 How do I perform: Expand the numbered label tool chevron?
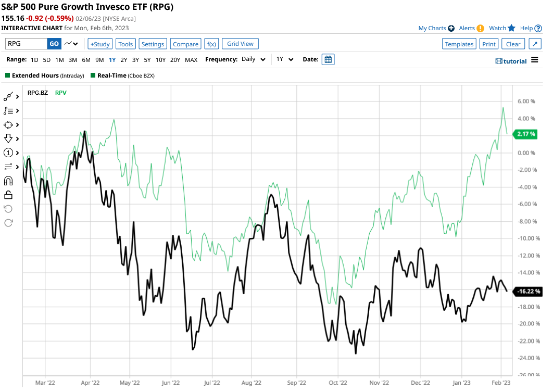17,153
